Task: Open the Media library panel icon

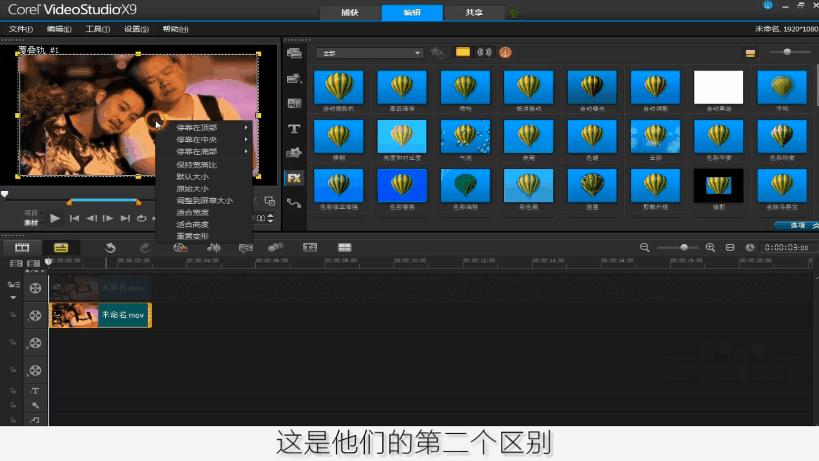Action: [294, 53]
